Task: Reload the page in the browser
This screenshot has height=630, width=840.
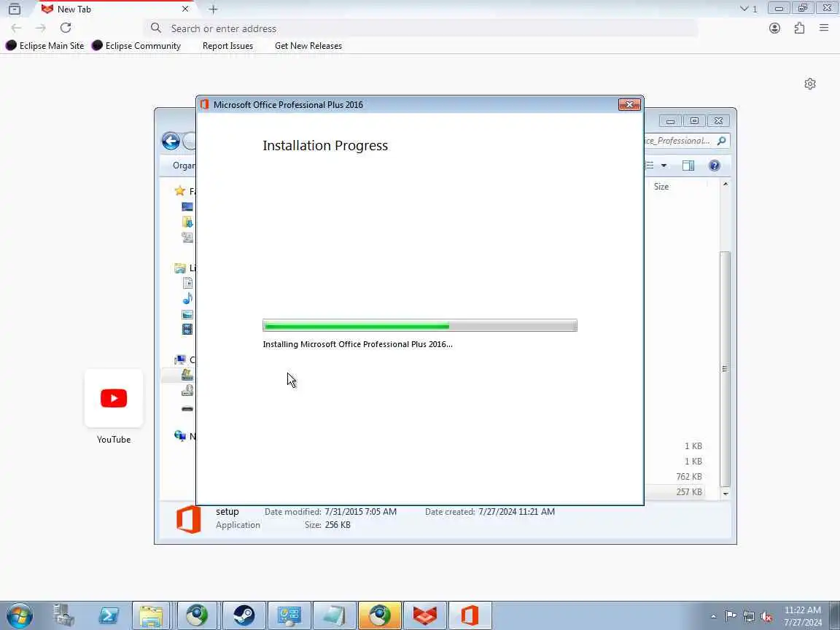Action: pos(66,28)
